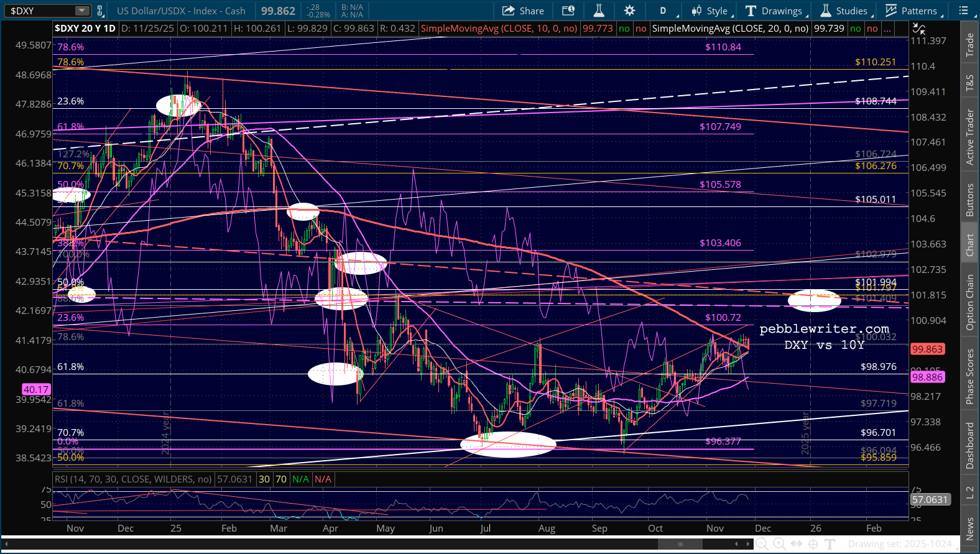
Task: Toggle the Option Chain sidebar panel
Action: (969, 302)
